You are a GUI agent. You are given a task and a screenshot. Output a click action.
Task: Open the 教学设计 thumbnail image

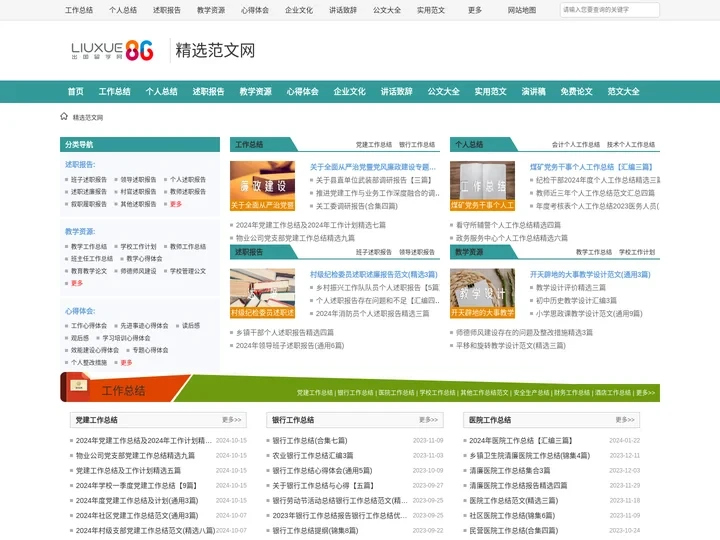coord(482,293)
